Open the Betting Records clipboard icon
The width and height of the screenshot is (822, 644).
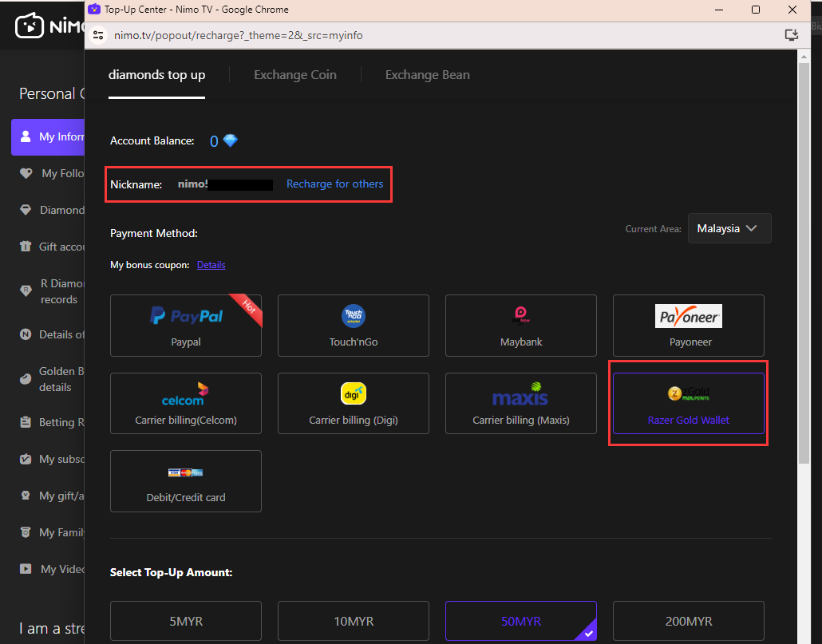(x=26, y=422)
